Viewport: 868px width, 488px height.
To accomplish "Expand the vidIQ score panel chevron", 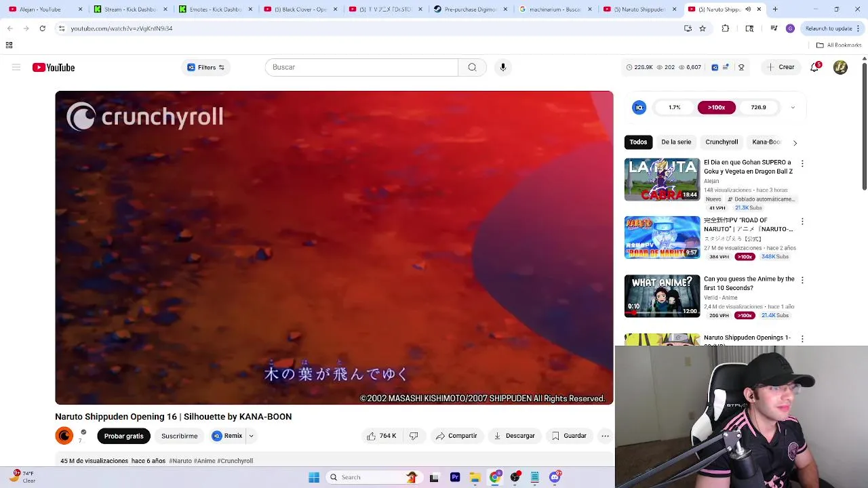I will (x=793, y=107).
